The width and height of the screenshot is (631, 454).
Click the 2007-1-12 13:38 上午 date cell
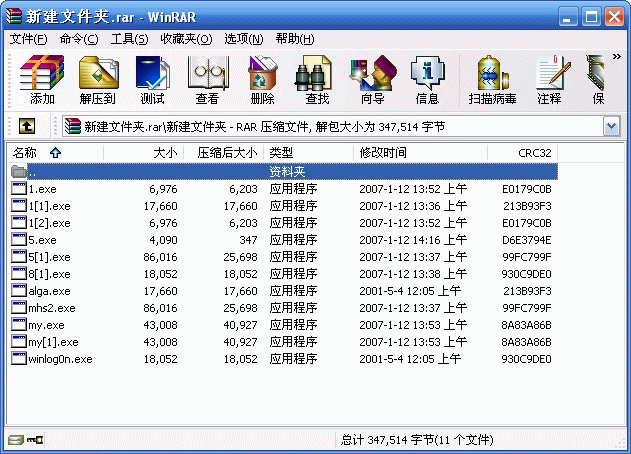pos(413,274)
